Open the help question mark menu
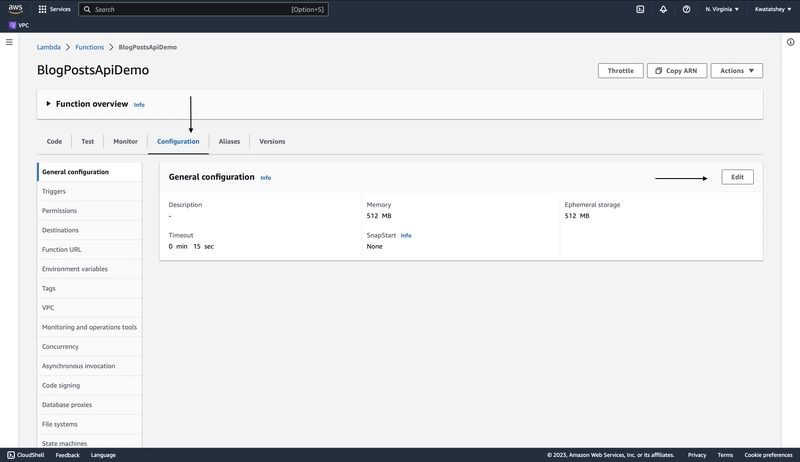The width and height of the screenshot is (800, 462). tap(686, 9)
